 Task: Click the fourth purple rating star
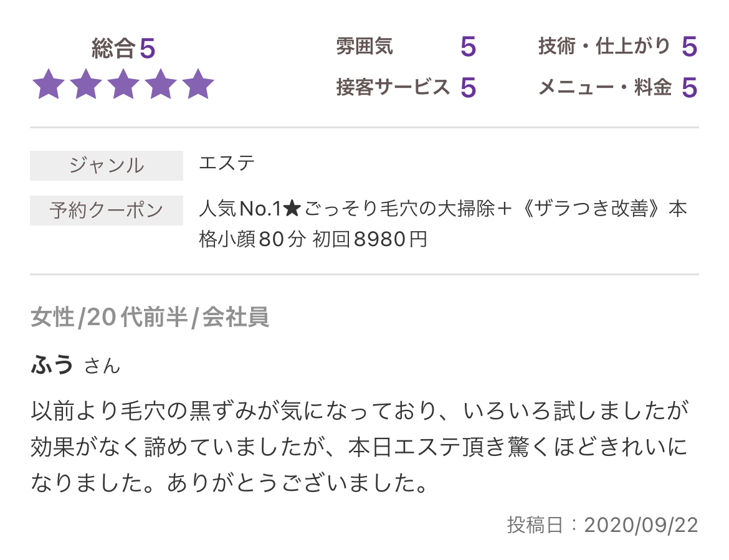pyautogui.click(x=160, y=85)
